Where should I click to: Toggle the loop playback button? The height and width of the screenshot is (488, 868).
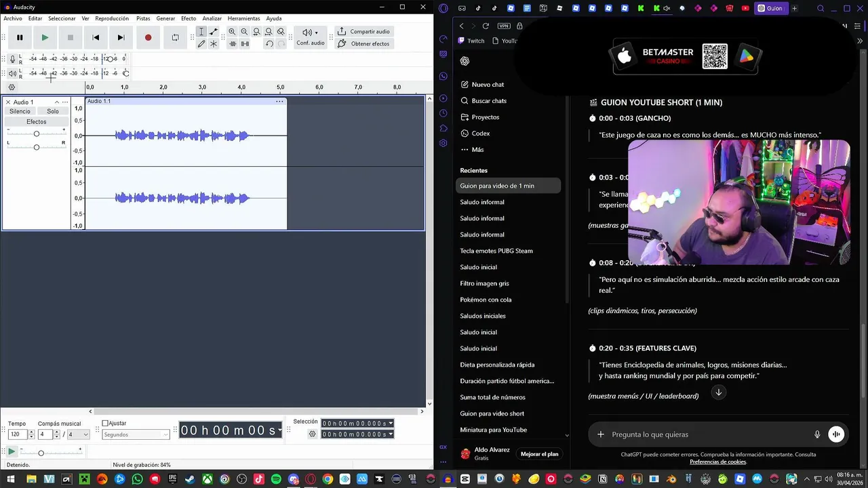click(x=175, y=37)
